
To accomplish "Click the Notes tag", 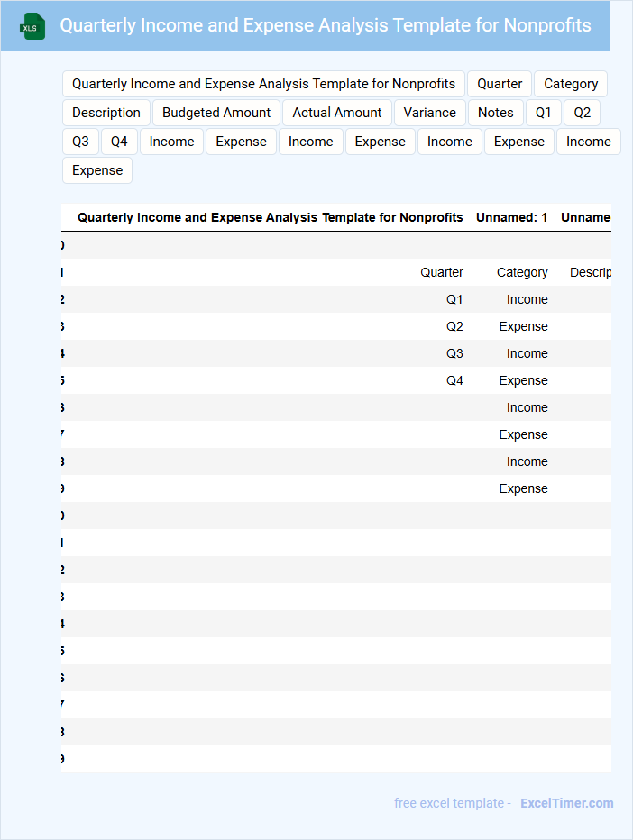I will (496, 113).
